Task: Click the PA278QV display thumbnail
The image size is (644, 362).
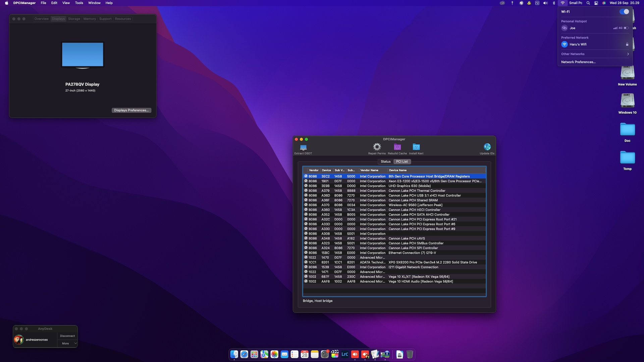Action: tap(83, 55)
